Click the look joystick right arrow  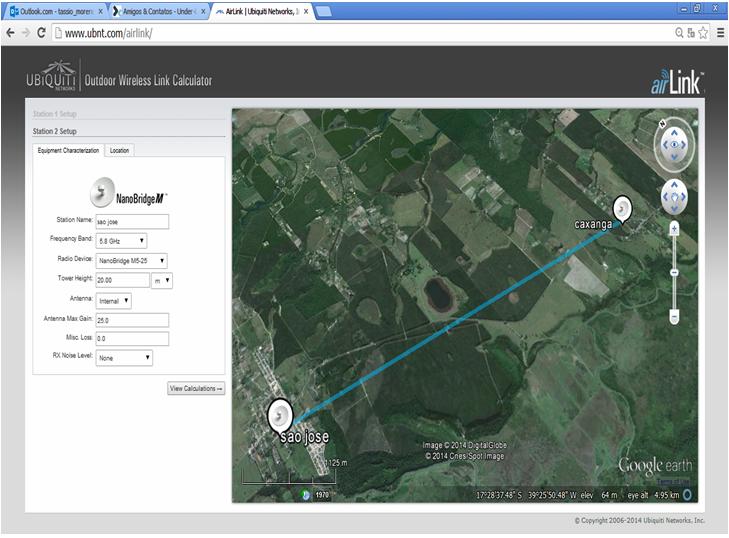[684, 145]
